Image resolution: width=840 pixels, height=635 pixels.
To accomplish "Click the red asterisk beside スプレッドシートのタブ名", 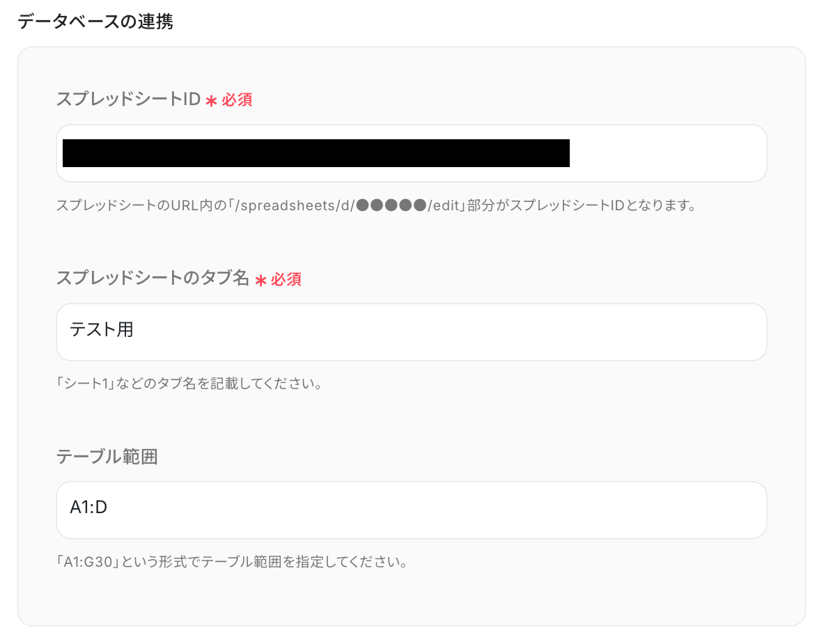I will (261, 280).
